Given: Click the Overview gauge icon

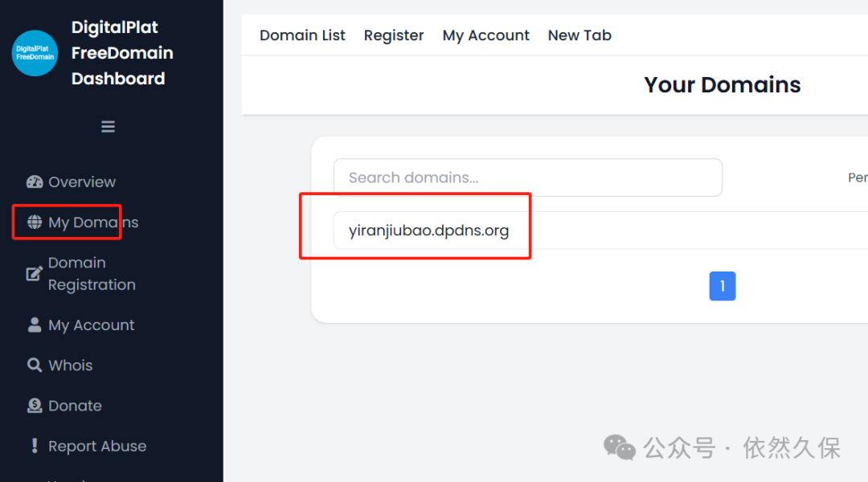Looking at the screenshot, I should click(x=35, y=182).
